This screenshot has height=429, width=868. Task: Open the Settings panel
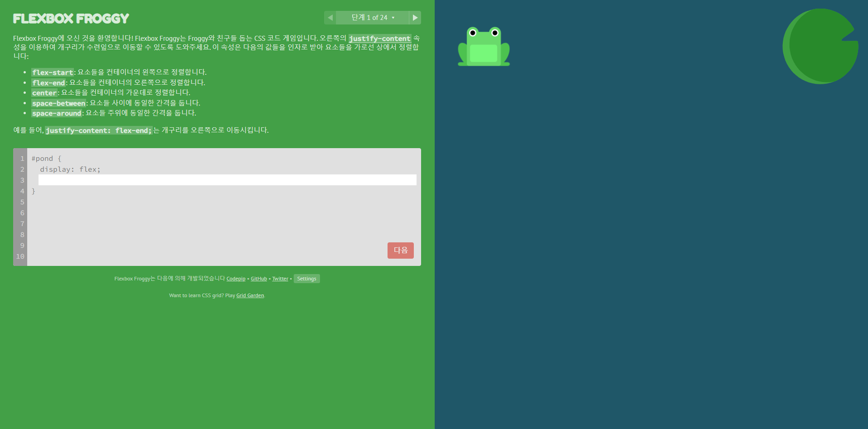tap(306, 279)
